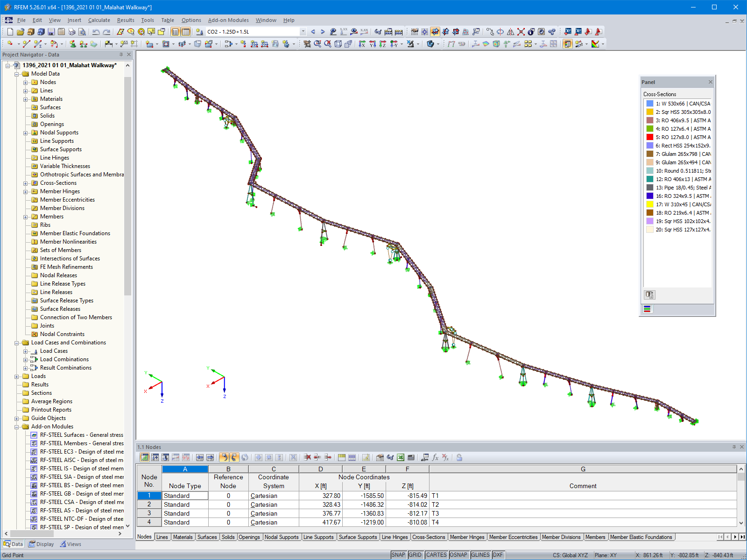Close the Project Navigator pane
Image resolution: width=747 pixels, height=560 pixels.
point(129,55)
